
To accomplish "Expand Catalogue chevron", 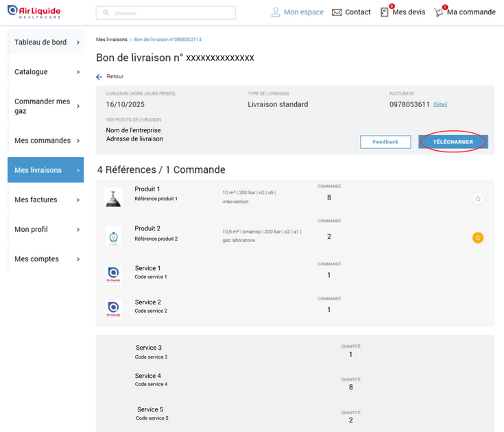I will tap(78, 72).
